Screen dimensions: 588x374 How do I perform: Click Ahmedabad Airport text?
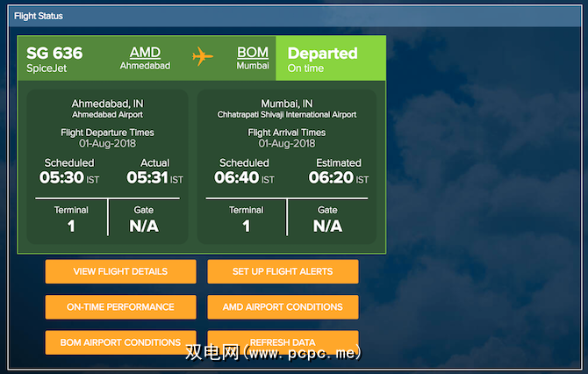coord(108,115)
